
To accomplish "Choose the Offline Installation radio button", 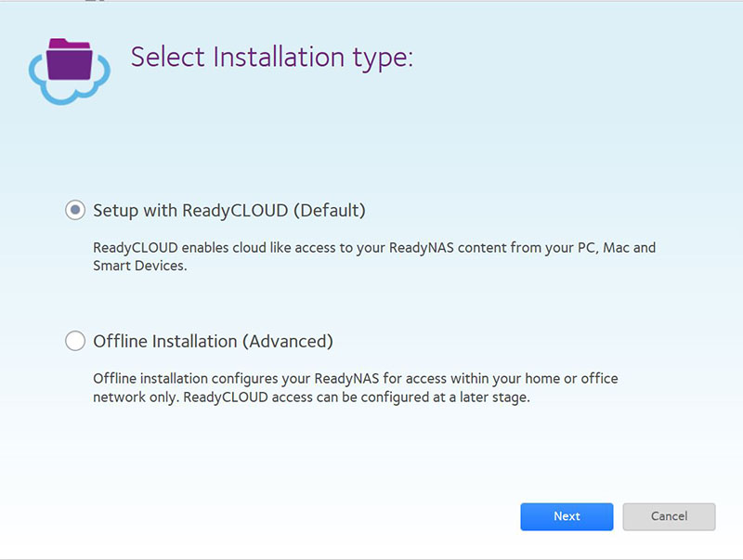I will point(75,342).
